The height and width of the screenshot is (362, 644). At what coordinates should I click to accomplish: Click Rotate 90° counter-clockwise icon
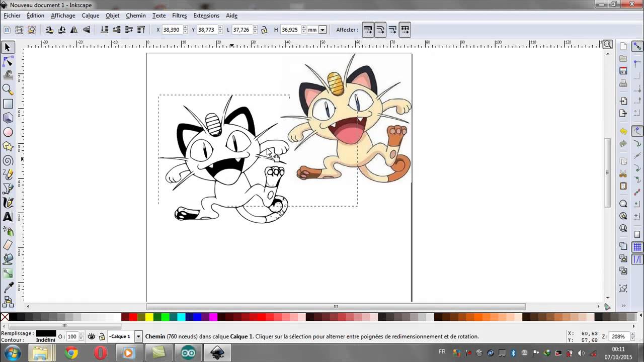click(x=50, y=30)
